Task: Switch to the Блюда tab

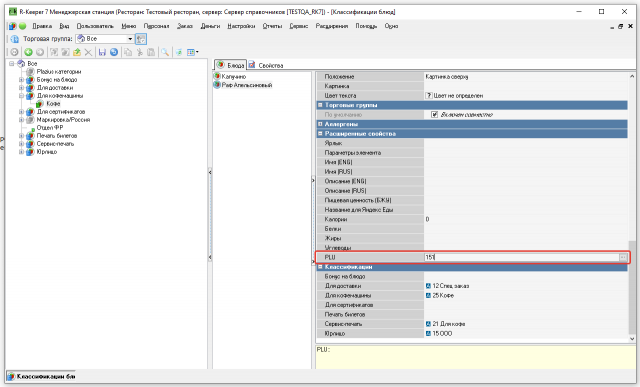Action: point(231,65)
